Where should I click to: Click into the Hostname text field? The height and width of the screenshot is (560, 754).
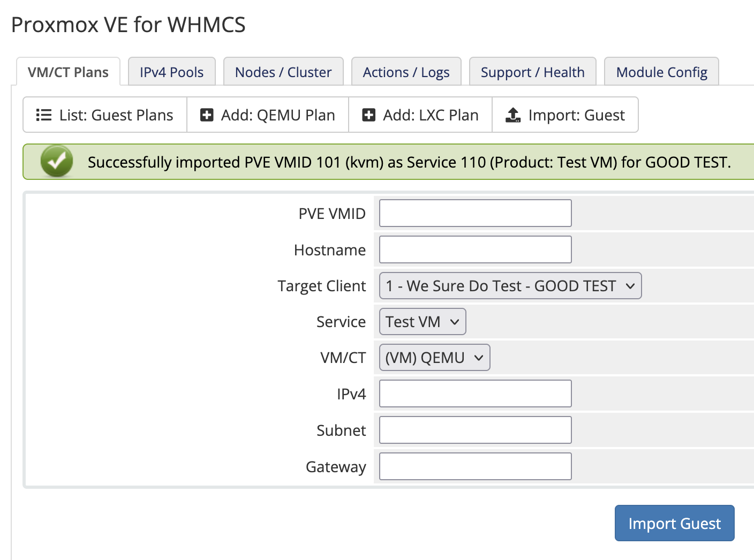[476, 249]
